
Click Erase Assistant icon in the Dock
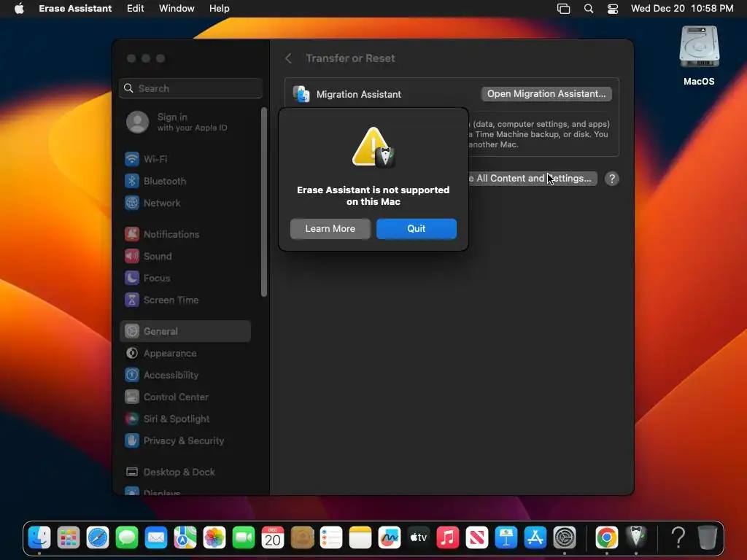coord(636,537)
